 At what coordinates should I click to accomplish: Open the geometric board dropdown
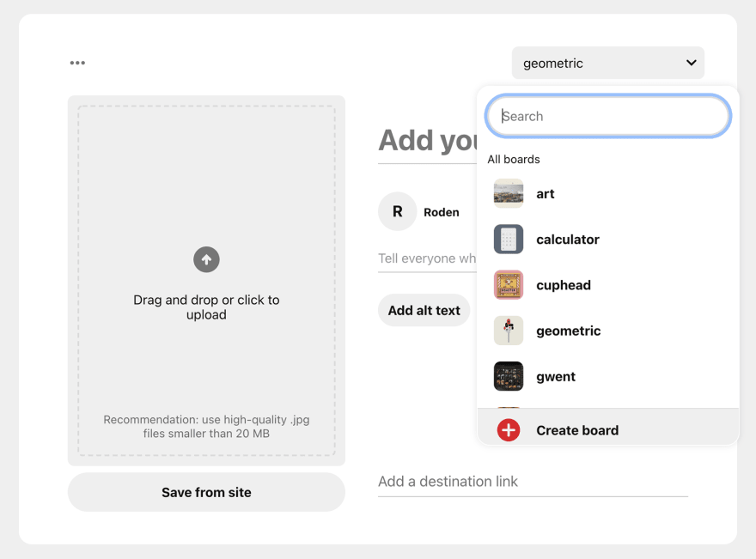click(608, 64)
